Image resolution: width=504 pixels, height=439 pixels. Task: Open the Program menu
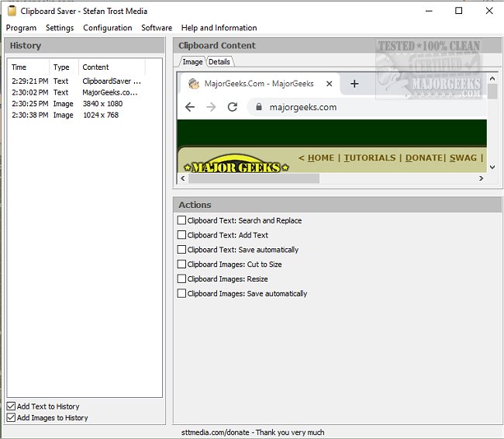click(x=22, y=28)
